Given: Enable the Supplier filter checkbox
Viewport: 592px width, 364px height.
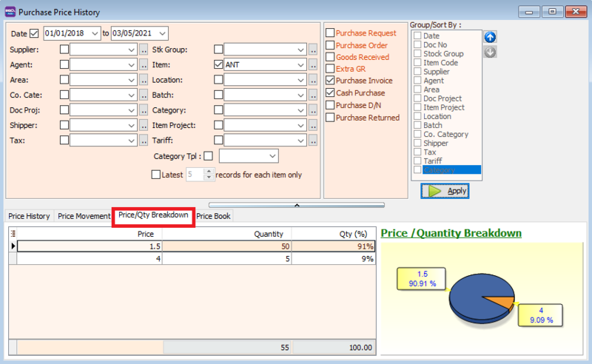Looking at the screenshot, I should [64, 49].
